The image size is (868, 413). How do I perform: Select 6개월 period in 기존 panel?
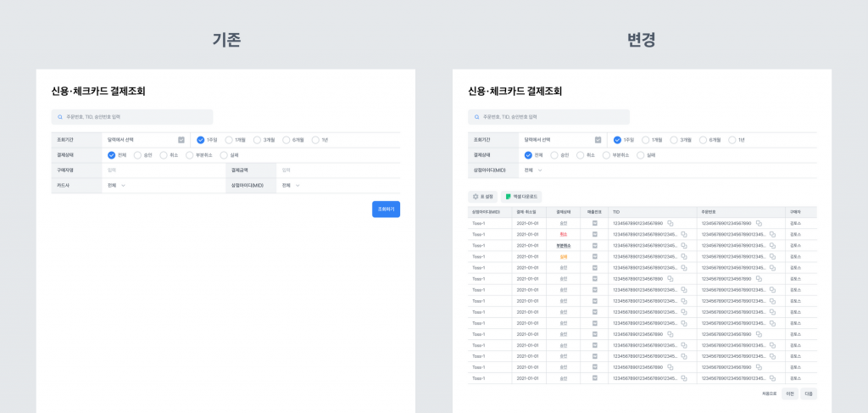(x=287, y=140)
